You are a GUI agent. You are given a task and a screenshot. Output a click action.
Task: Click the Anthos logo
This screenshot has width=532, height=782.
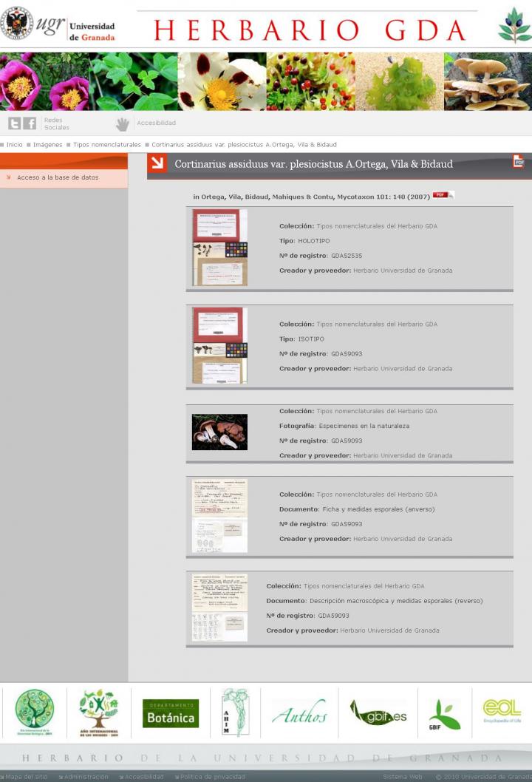299,713
